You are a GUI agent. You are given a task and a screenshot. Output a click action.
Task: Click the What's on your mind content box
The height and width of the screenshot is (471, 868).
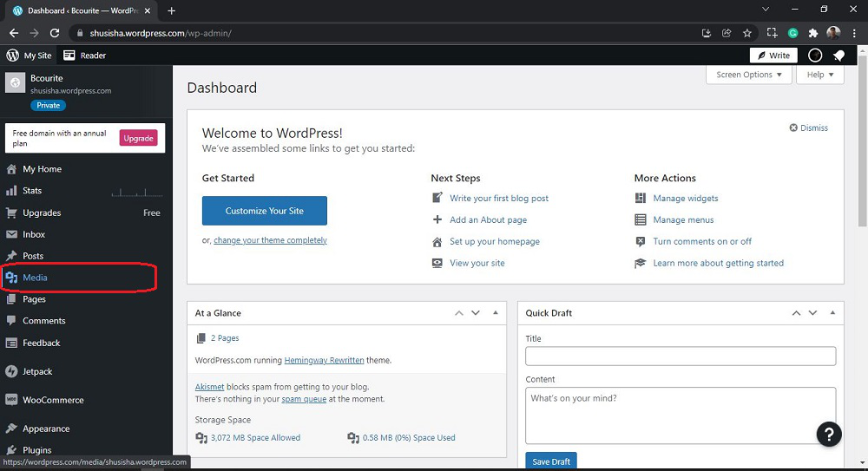point(681,415)
